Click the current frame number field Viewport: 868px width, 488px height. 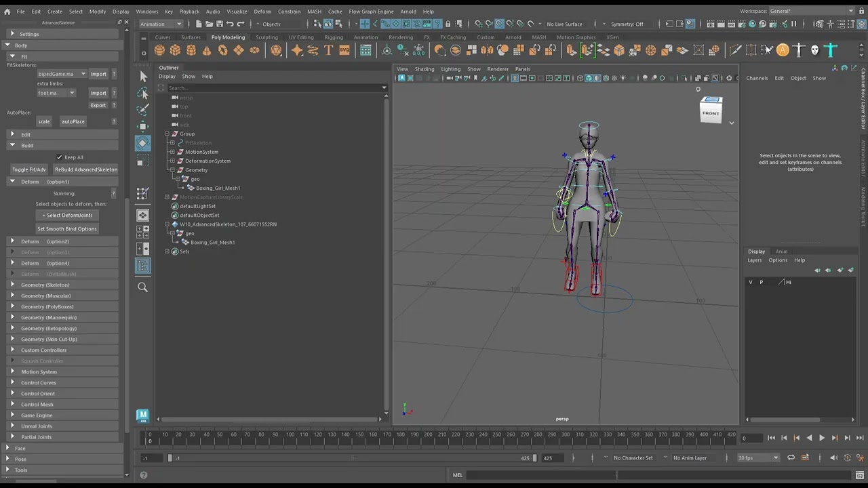(751, 438)
